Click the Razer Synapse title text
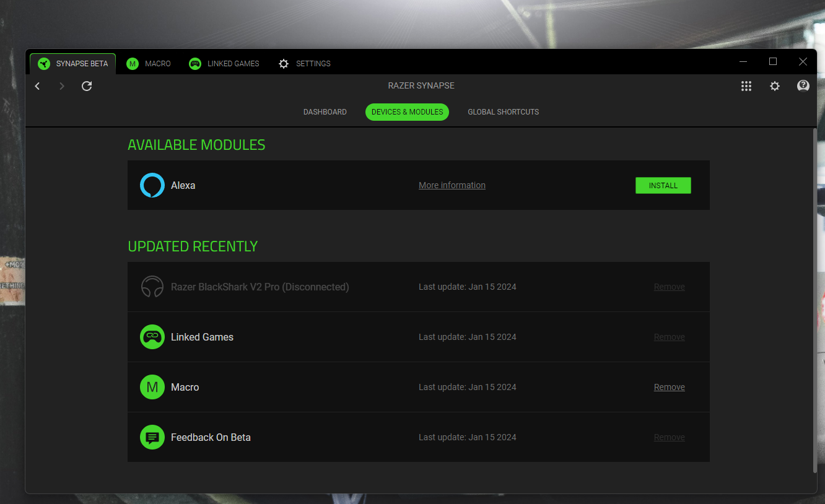This screenshot has width=825, height=504. click(x=421, y=85)
